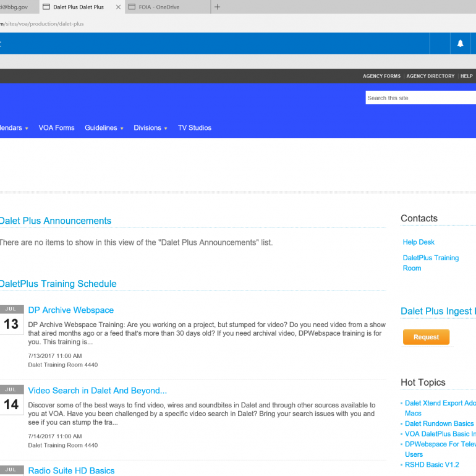Open AGENCY DIRECTORY link
Image resolution: width=476 pixels, height=476 pixels.
430,76
